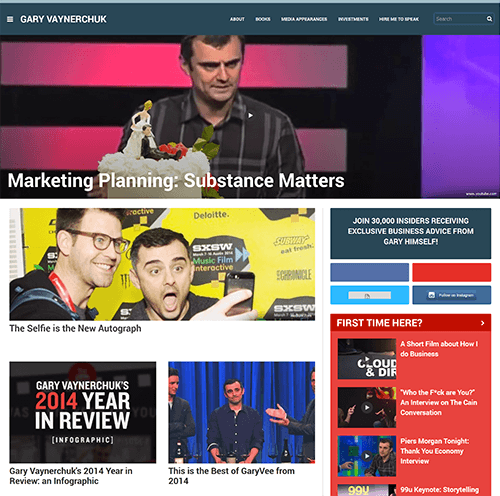Image resolution: width=500 pixels, height=496 pixels.
Task: Open the About menu item
Action: coord(237,19)
